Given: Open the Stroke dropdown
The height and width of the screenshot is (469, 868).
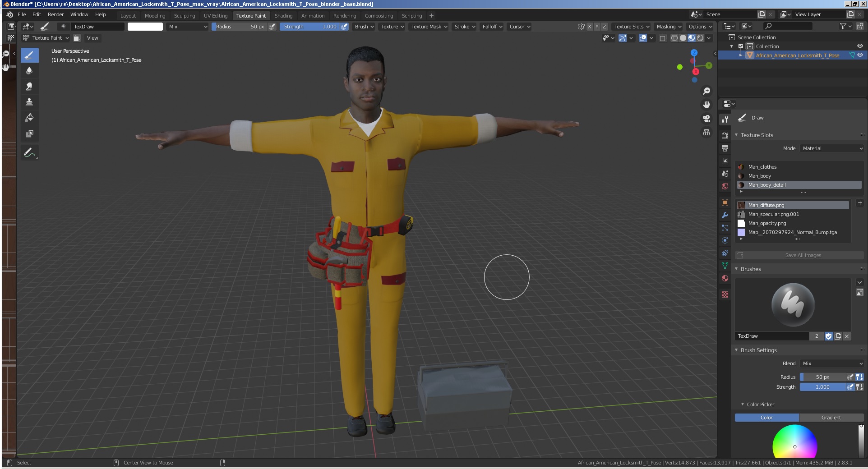Looking at the screenshot, I should [465, 27].
